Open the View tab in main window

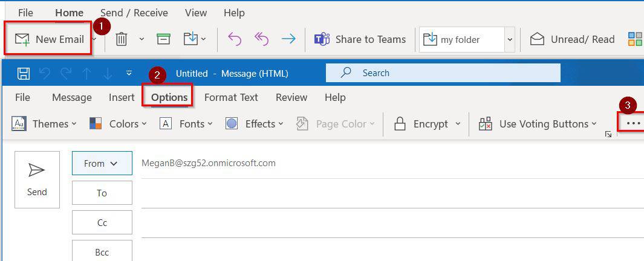[x=196, y=13]
